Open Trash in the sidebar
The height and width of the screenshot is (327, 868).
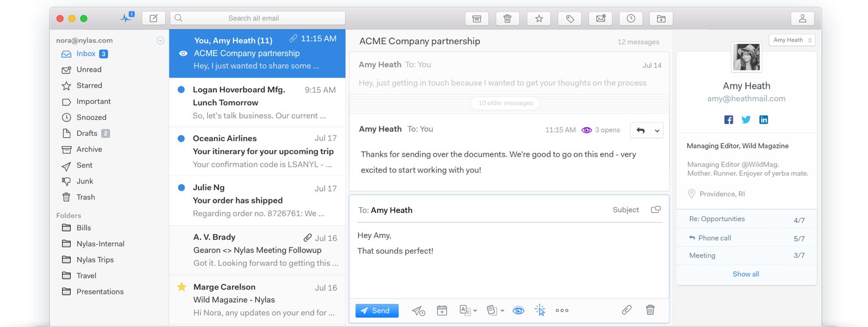point(86,197)
